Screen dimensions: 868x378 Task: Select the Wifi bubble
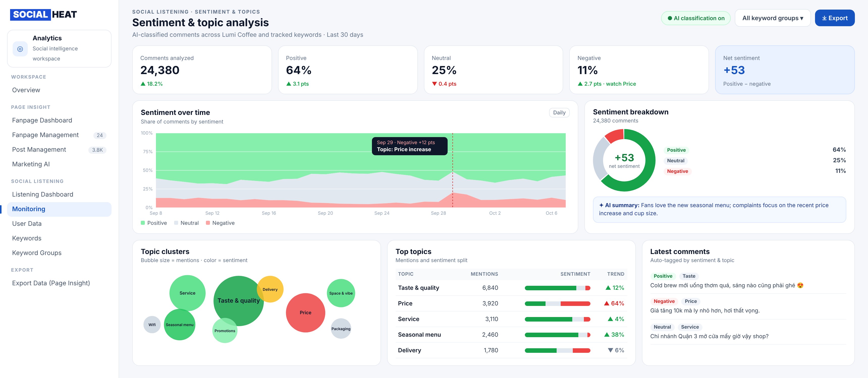coord(152,325)
